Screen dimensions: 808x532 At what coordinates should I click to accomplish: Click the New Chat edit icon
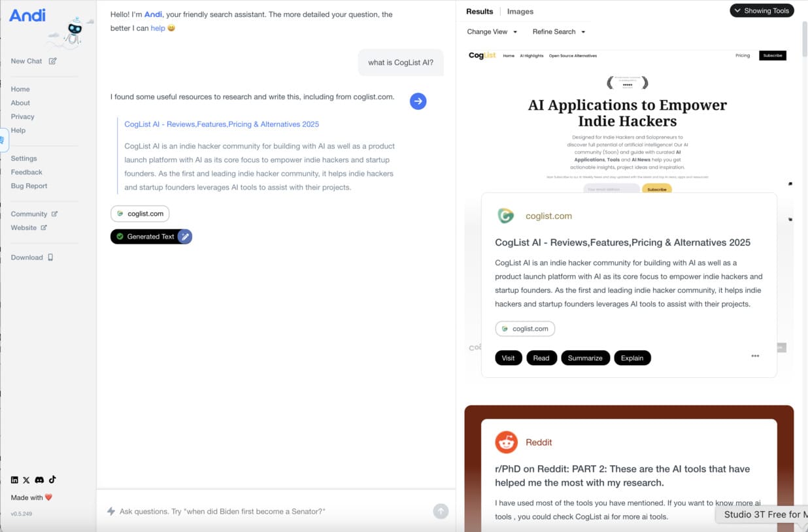(x=53, y=61)
